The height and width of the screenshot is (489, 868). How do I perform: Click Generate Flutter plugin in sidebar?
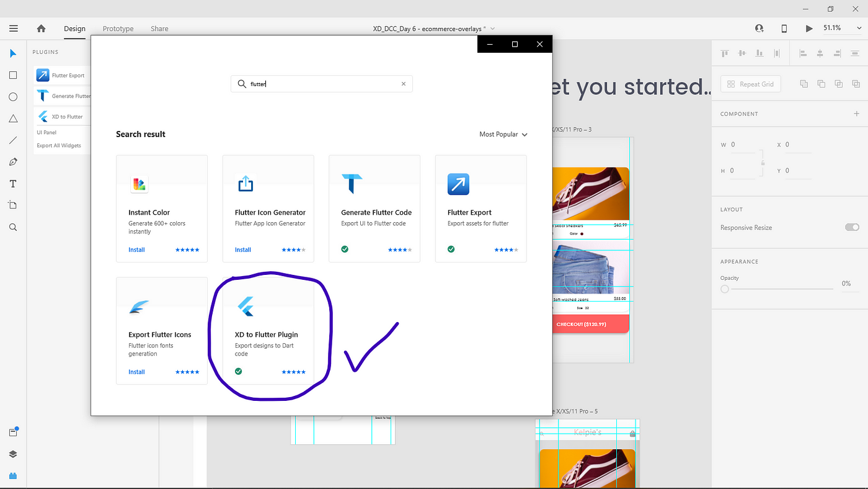pos(62,96)
